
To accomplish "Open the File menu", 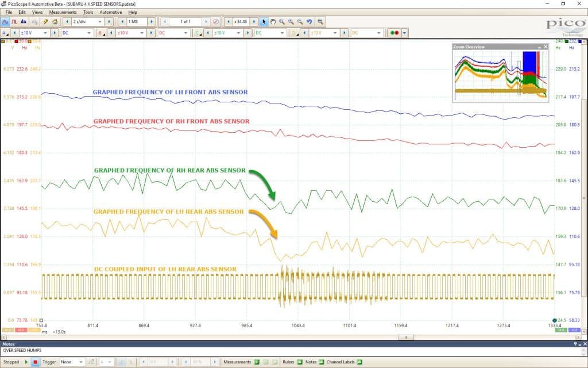I will click(9, 13).
